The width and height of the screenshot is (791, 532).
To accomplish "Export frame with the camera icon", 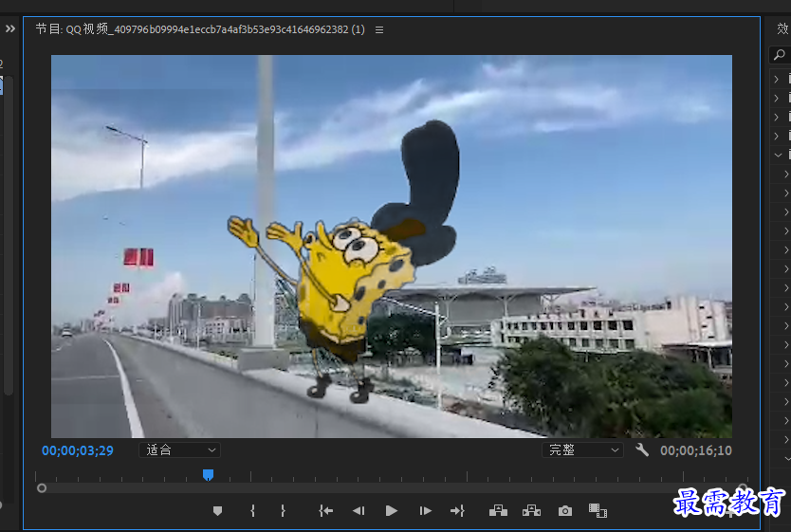I will click(x=565, y=511).
